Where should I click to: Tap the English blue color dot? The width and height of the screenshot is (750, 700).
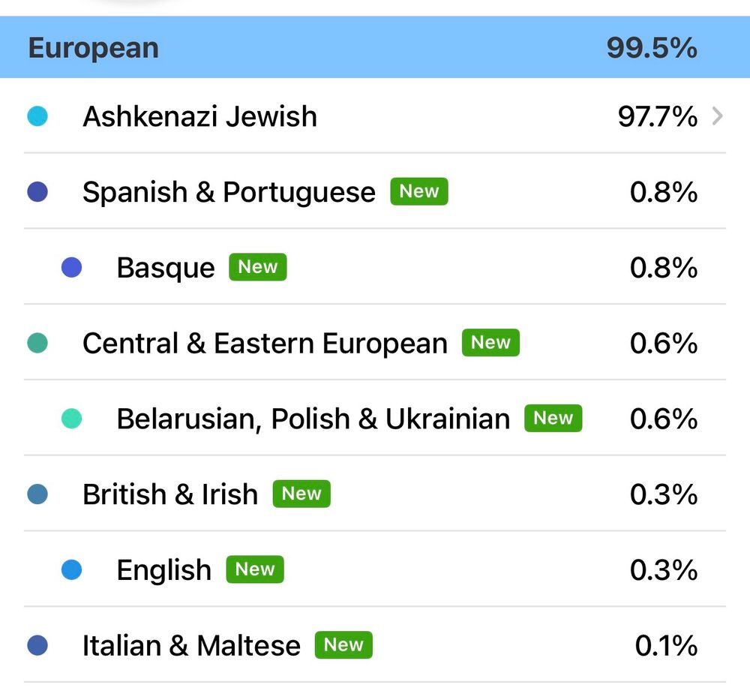[71, 570]
